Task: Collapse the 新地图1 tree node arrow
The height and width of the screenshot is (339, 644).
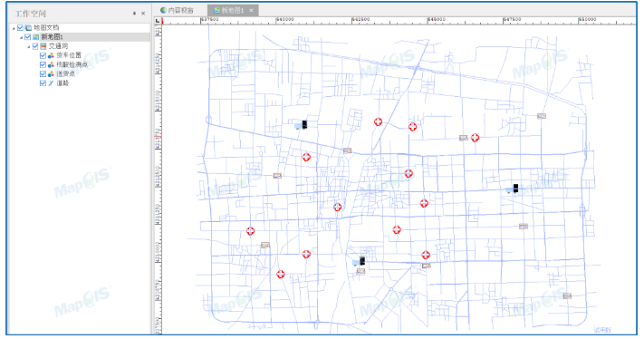Action: tap(22, 37)
